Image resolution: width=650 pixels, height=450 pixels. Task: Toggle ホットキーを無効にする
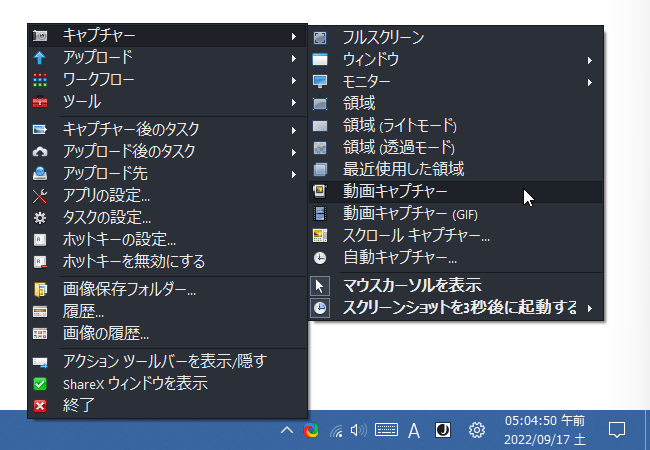[167, 262]
